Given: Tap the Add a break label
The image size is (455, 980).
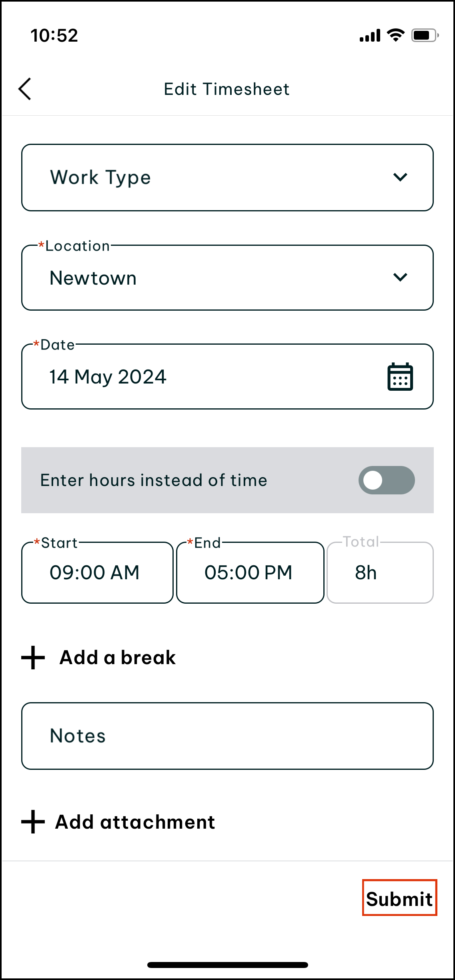Looking at the screenshot, I should [x=118, y=657].
